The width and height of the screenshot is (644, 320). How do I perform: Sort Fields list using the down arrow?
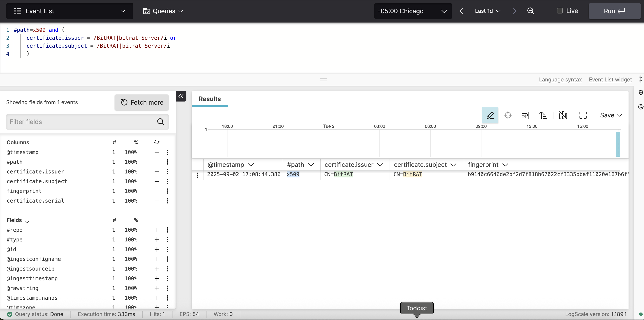tap(27, 220)
